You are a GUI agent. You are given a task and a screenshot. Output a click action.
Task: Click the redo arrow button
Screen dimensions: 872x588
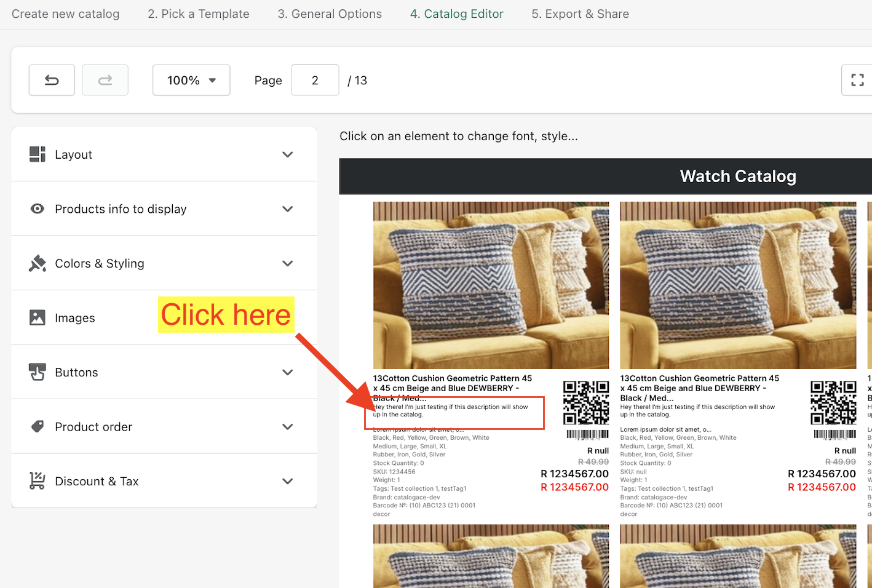[105, 80]
